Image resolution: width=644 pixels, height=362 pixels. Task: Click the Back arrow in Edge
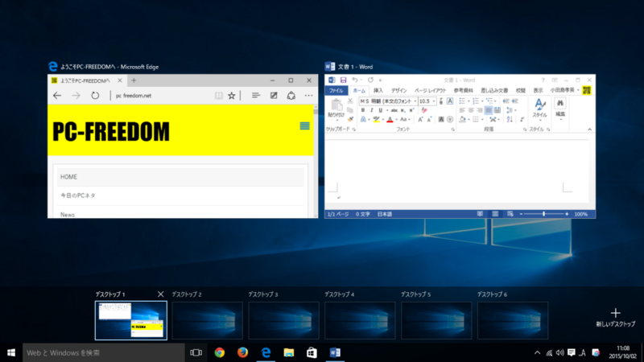point(57,96)
